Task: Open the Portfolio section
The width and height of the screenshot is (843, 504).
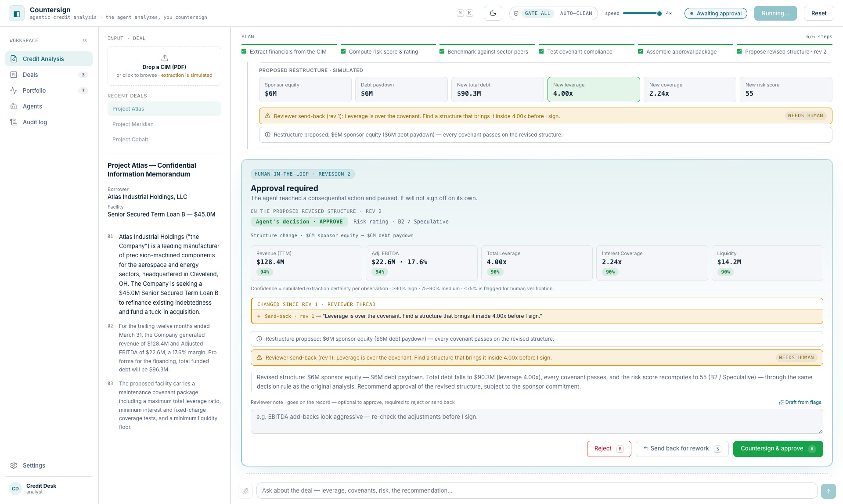Action: click(49, 90)
